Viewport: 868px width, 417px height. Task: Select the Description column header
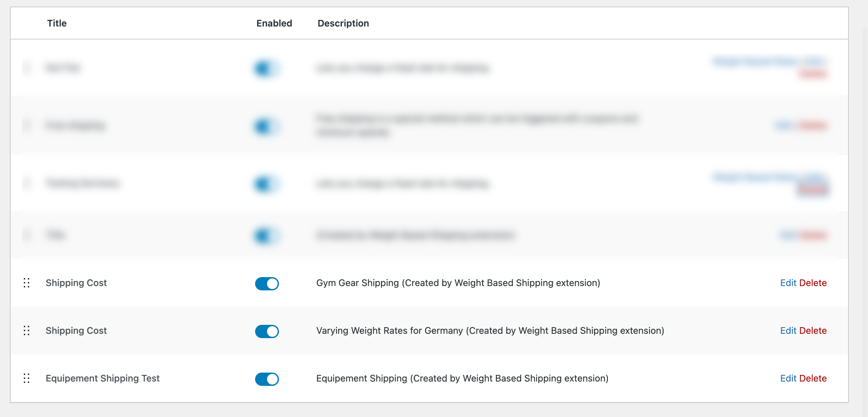click(343, 23)
